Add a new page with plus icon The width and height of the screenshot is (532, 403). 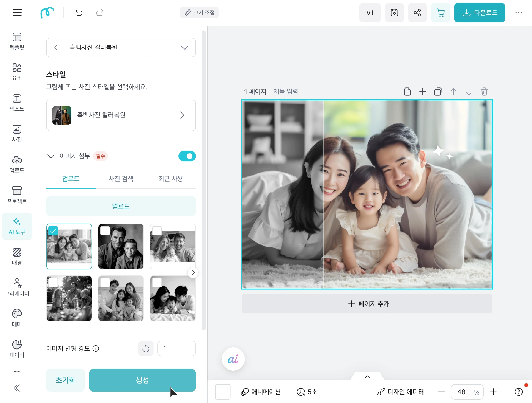[x=423, y=92]
